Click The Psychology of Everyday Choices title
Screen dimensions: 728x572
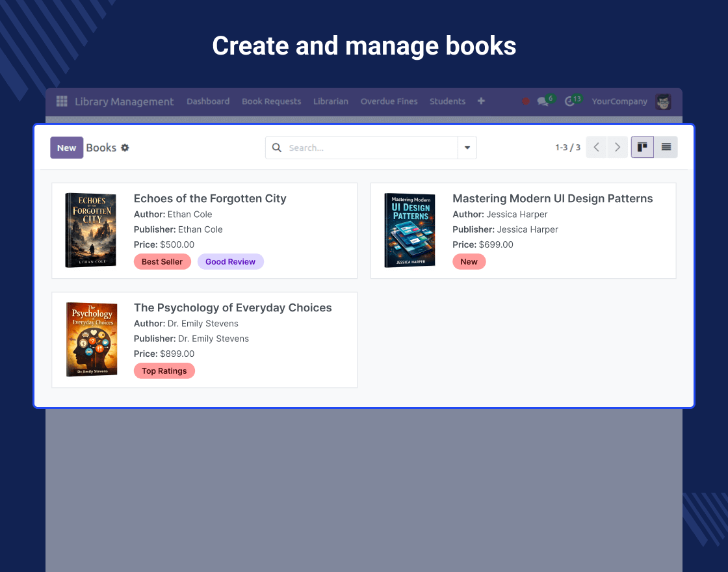233,307
